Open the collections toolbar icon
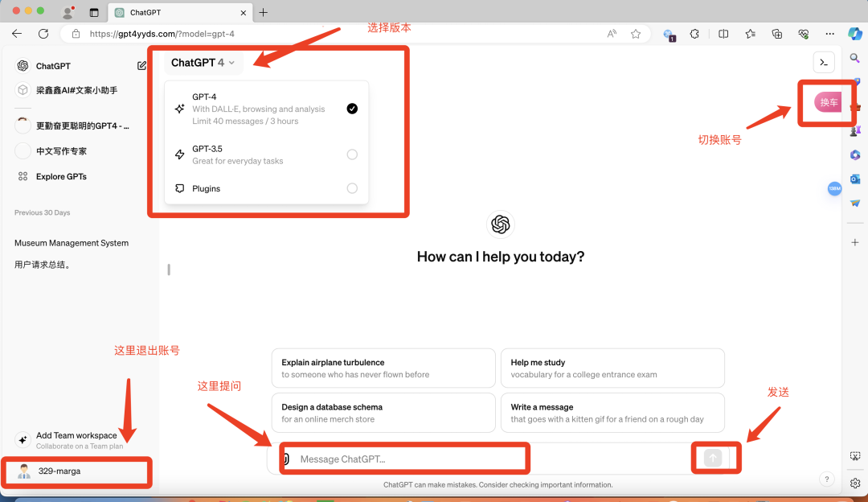The image size is (868, 502). click(x=776, y=34)
